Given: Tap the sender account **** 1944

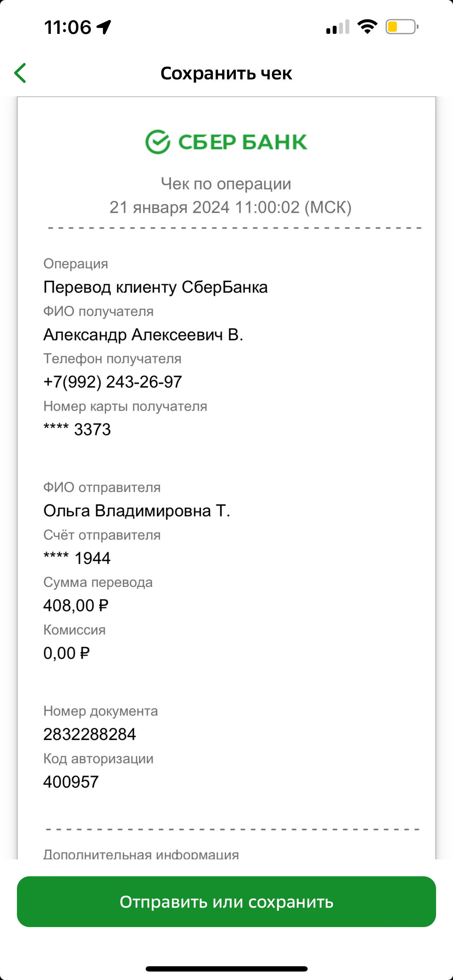Looking at the screenshot, I should pos(77,558).
